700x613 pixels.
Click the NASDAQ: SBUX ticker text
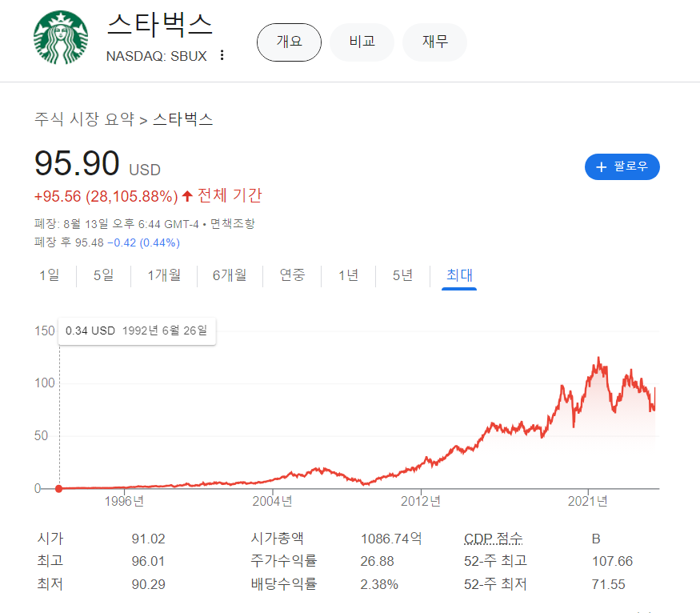point(156,56)
